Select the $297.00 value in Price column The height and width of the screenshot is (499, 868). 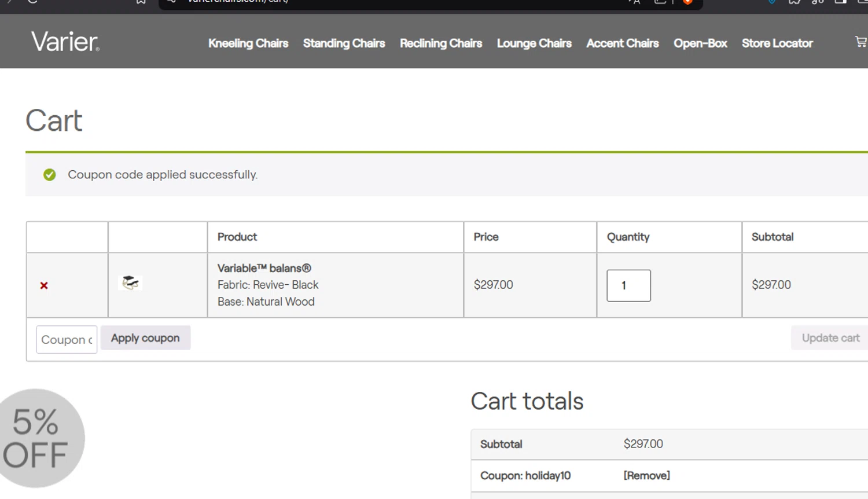pyautogui.click(x=493, y=285)
